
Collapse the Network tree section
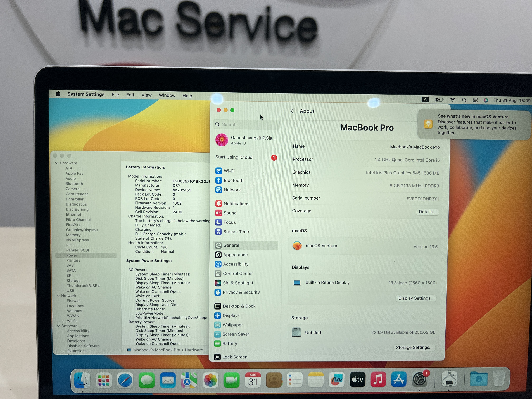pos(58,296)
